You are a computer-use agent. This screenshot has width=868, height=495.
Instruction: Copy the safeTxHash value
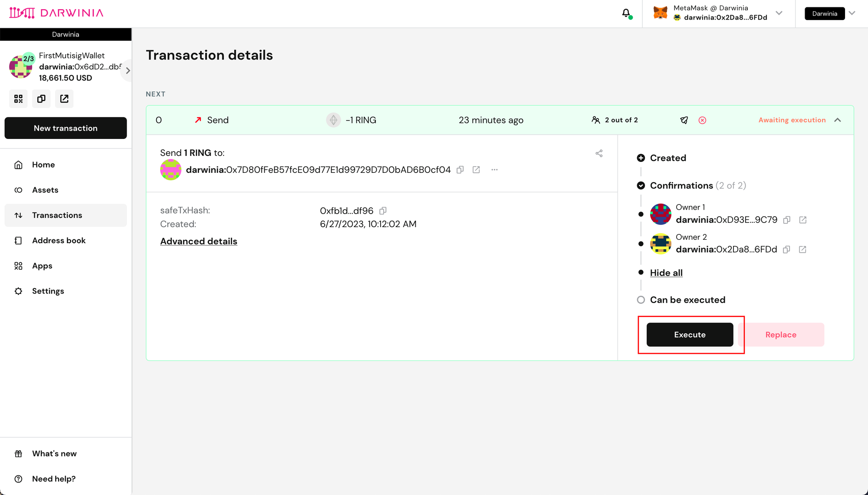[383, 211]
